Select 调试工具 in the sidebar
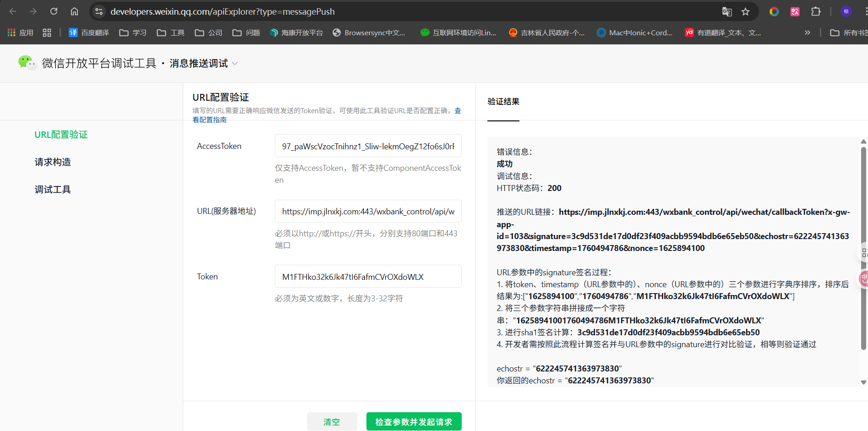 pos(53,190)
